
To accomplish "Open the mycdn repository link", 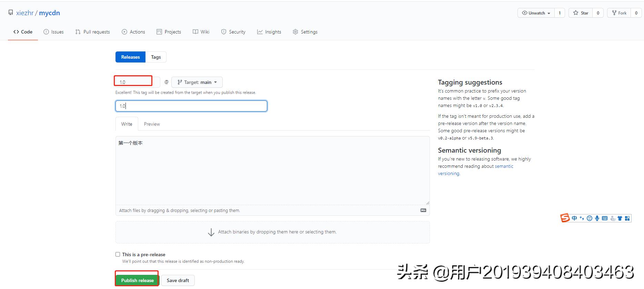I will pyautogui.click(x=50, y=13).
